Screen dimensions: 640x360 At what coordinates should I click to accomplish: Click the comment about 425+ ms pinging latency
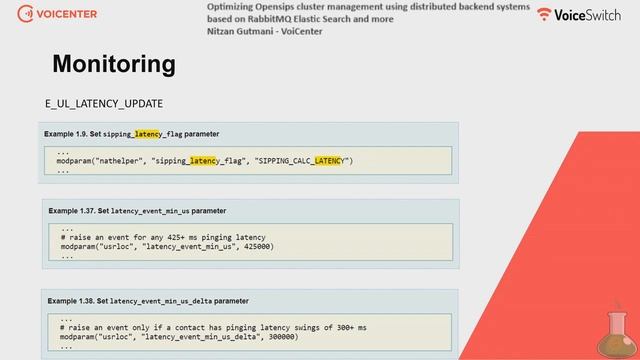(x=163, y=237)
